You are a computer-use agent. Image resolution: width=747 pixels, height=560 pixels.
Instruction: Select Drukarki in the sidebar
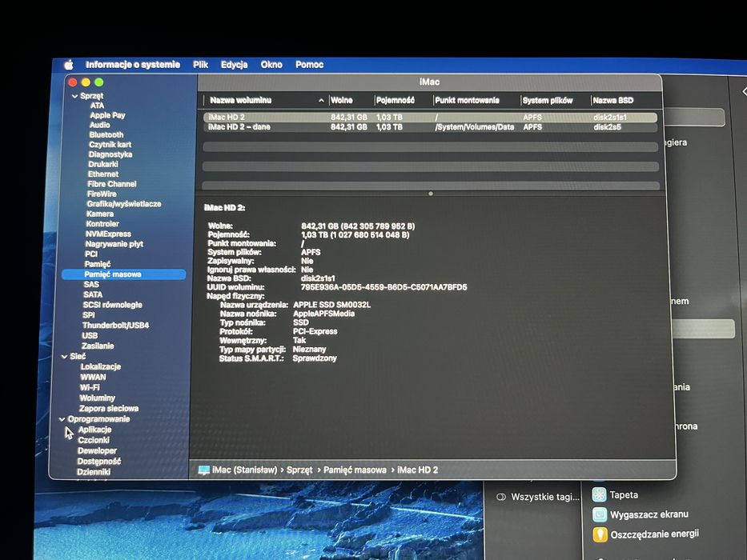[x=103, y=164]
